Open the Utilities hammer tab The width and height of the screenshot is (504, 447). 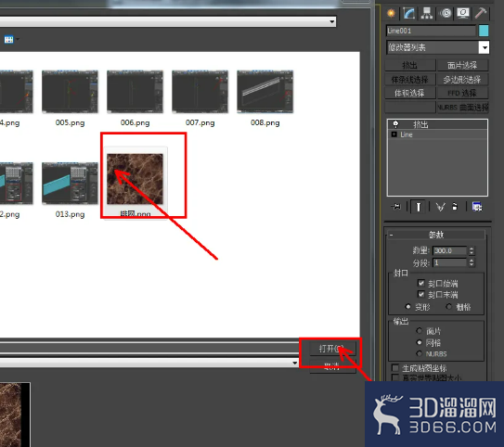(x=481, y=13)
